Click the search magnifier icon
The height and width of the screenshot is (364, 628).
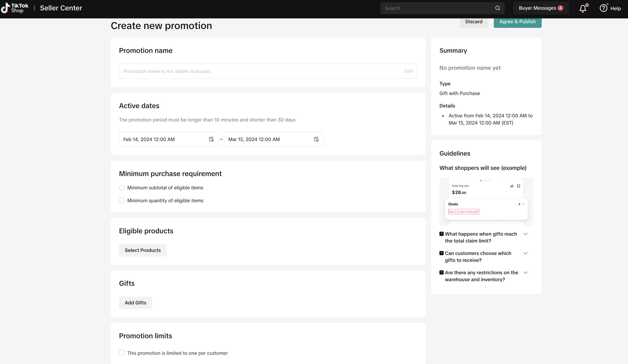click(x=497, y=8)
